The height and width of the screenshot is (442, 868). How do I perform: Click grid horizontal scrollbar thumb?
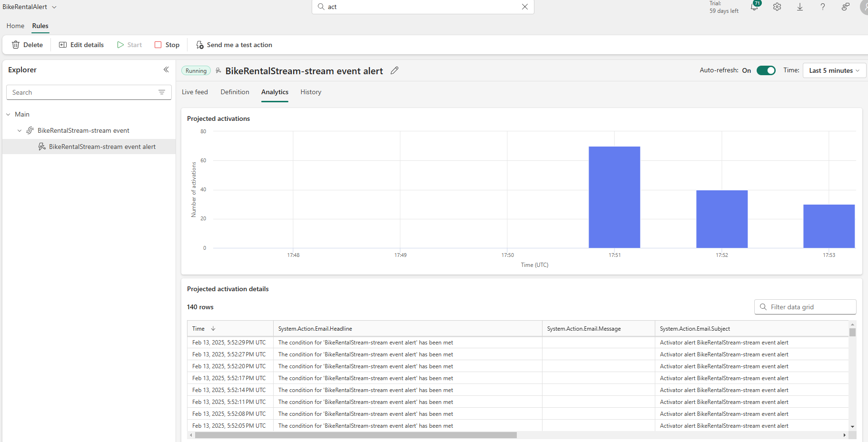pyautogui.click(x=355, y=435)
